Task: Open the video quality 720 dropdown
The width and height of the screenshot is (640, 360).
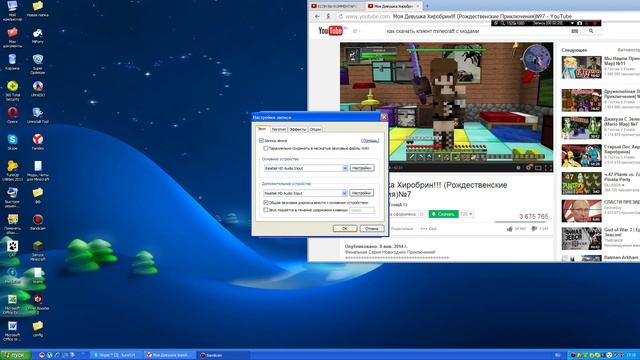Action: coord(467,214)
